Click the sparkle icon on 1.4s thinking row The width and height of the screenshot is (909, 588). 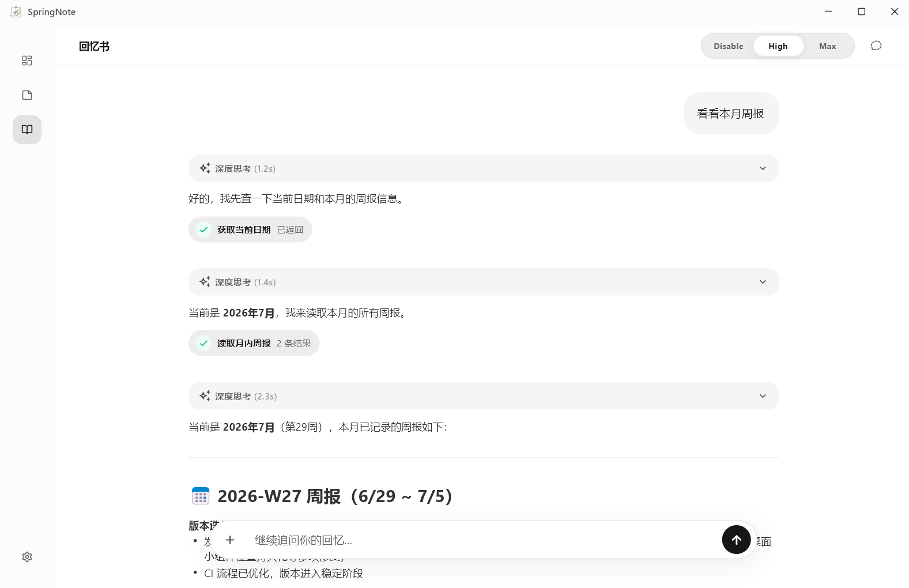tap(205, 282)
